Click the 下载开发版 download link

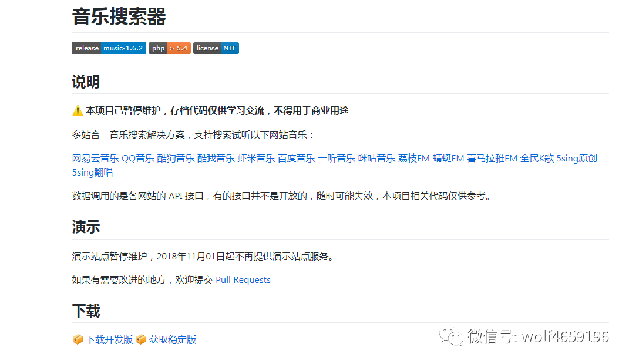(x=109, y=339)
